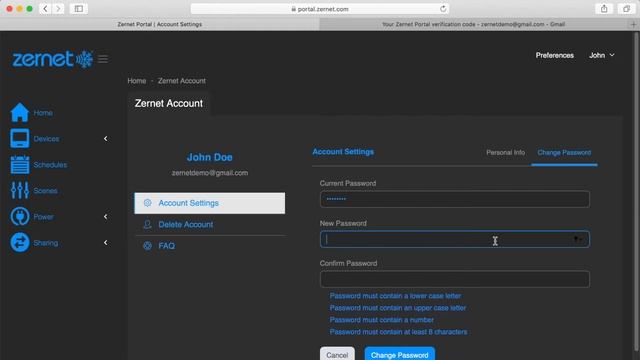
Task: Open Delete Account in the account menu
Action: pos(209,224)
